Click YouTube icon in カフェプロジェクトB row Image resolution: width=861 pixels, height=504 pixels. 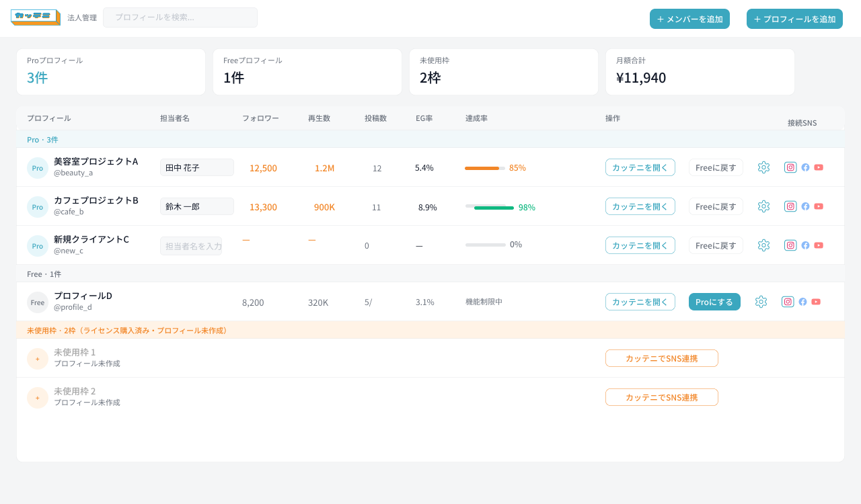pos(819,206)
